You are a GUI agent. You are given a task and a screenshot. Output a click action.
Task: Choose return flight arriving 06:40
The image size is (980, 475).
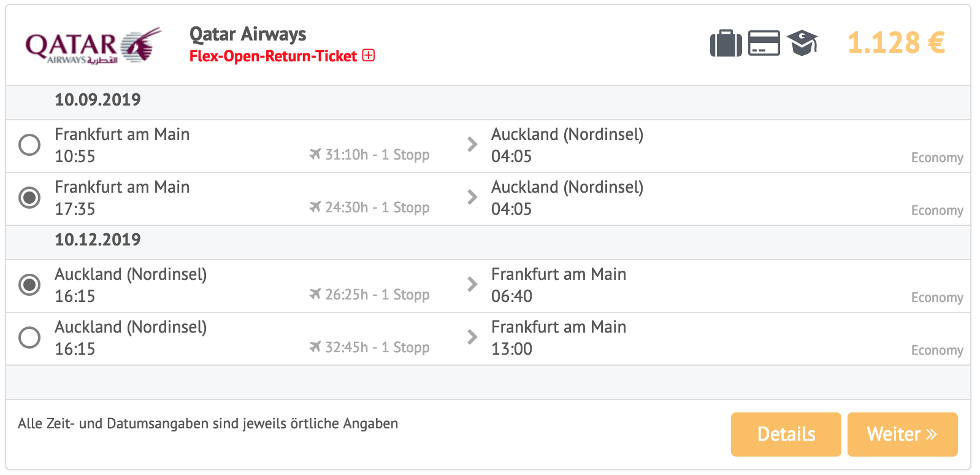pos(29,285)
